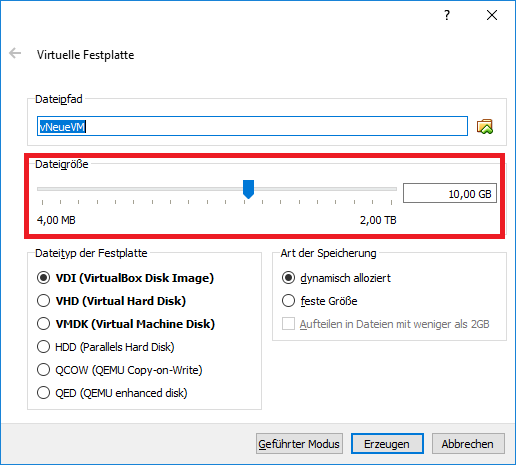516x465 pixels.
Task: Close the Virtuelle Festplatte dialog
Action: tap(492, 15)
